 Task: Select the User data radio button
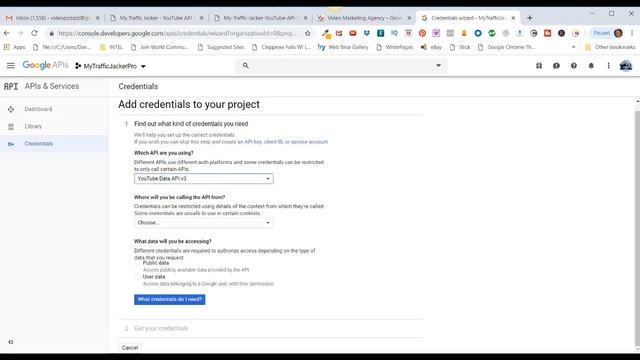point(138,277)
